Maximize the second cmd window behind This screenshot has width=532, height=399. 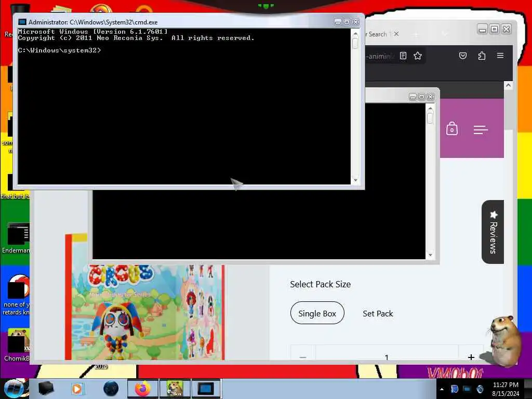point(421,97)
